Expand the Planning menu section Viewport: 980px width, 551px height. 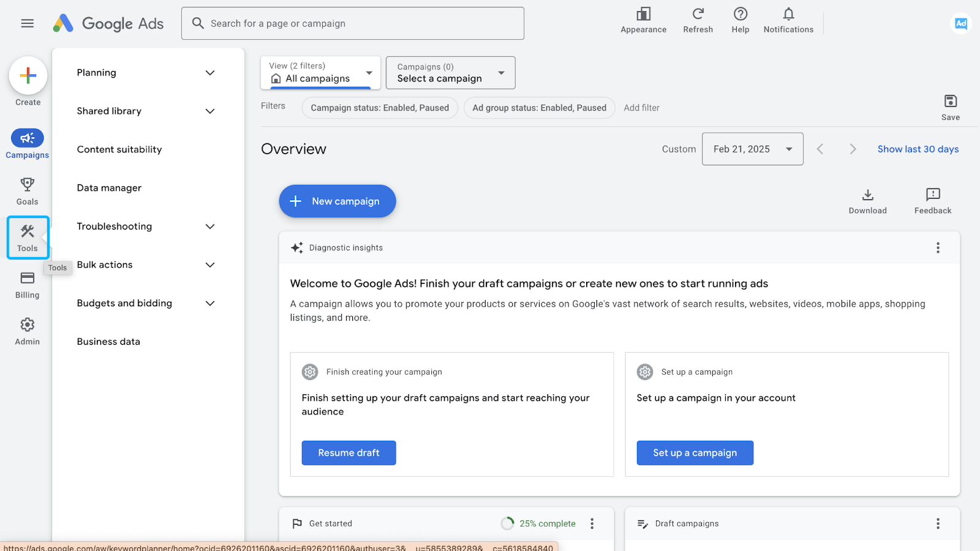tap(146, 73)
